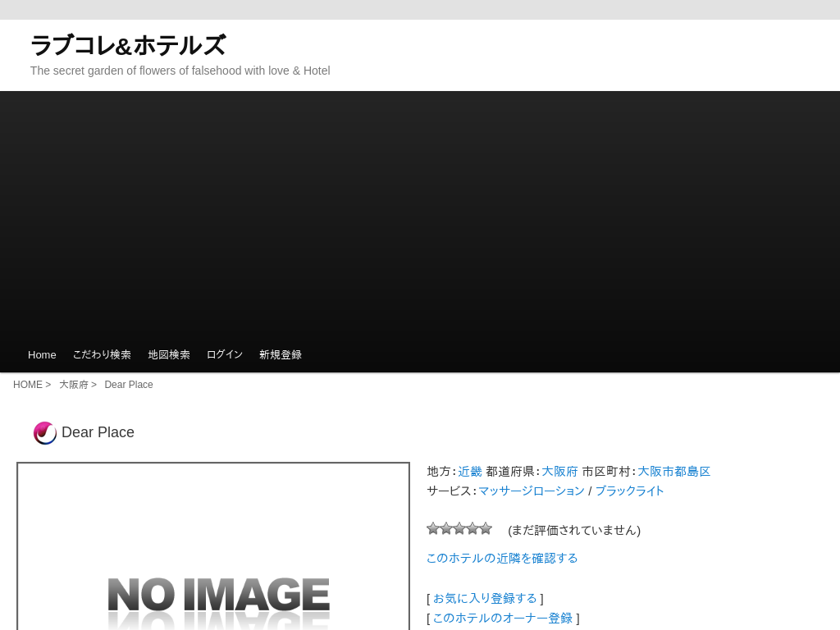Rate the hotel five stars
Screen dimensions: 840x630
(x=486, y=529)
